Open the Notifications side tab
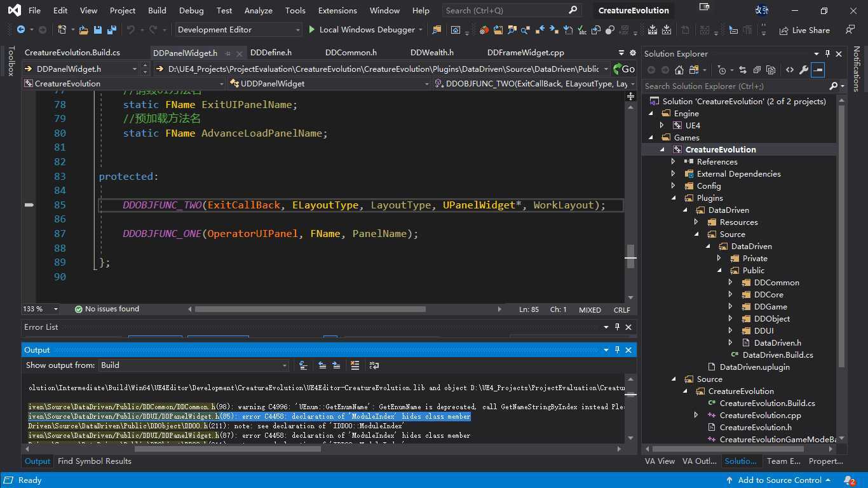This screenshot has height=488, width=868. 857,69
